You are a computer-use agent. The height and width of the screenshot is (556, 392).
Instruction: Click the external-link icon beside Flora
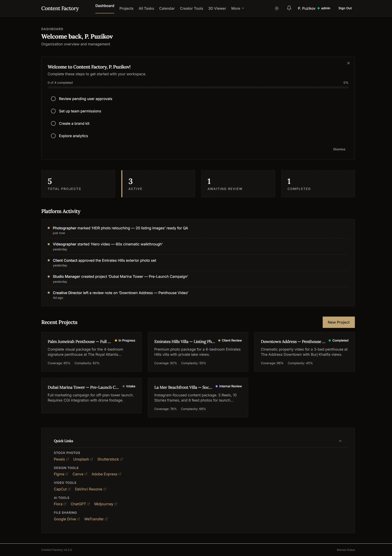[65, 504]
